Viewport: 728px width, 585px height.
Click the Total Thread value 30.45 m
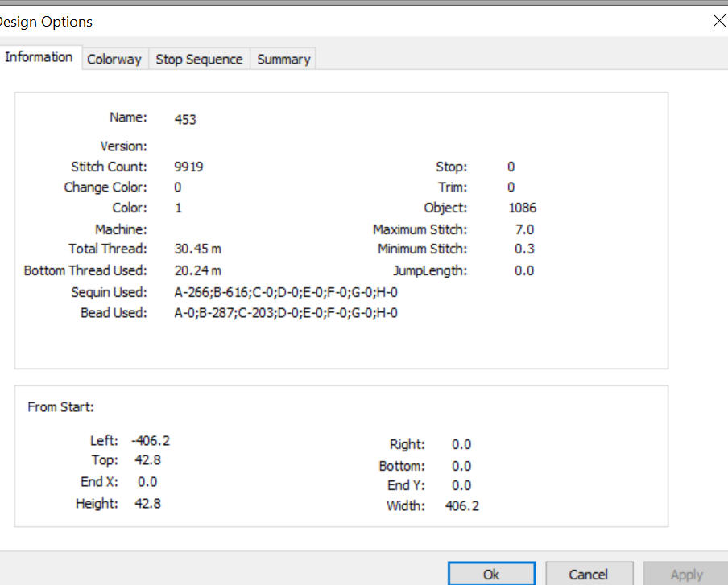pyautogui.click(x=198, y=249)
